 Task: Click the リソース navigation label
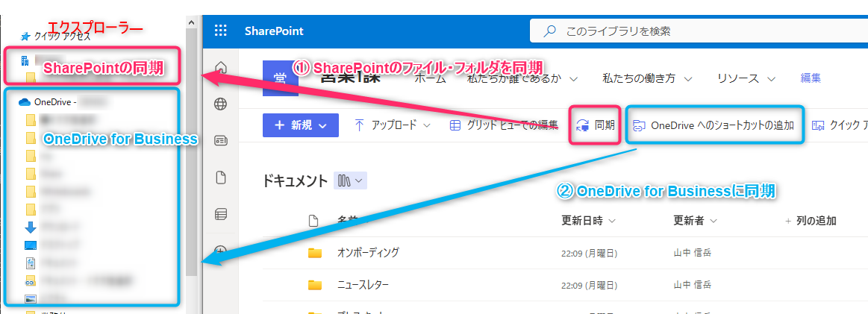coord(738,78)
